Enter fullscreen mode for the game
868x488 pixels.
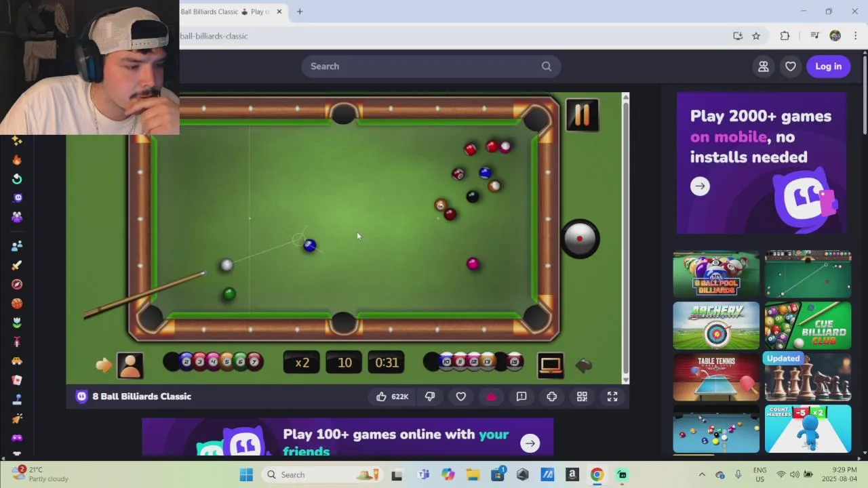pos(612,396)
